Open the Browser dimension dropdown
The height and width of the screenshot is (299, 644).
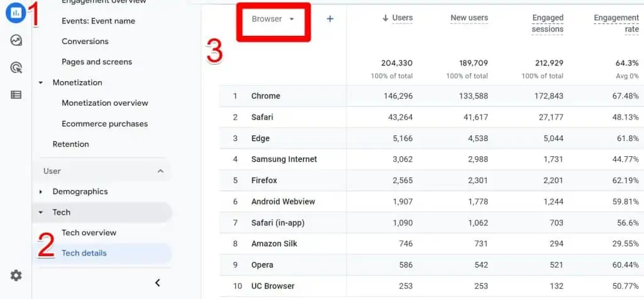[x=273, y=19]
